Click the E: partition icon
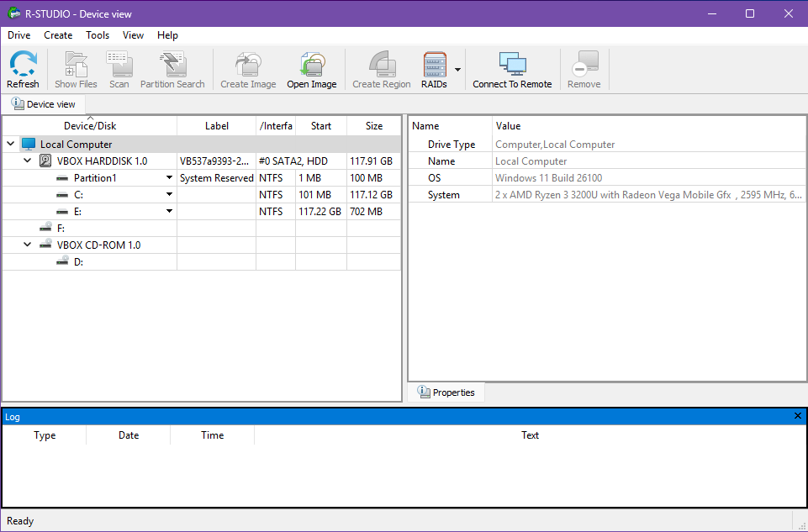The width and height of the screenshot is (808, 532). coord(62,212)
